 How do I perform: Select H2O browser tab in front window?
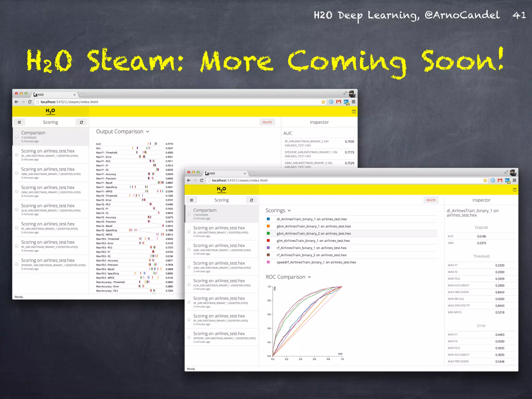(x=226, y=173)
